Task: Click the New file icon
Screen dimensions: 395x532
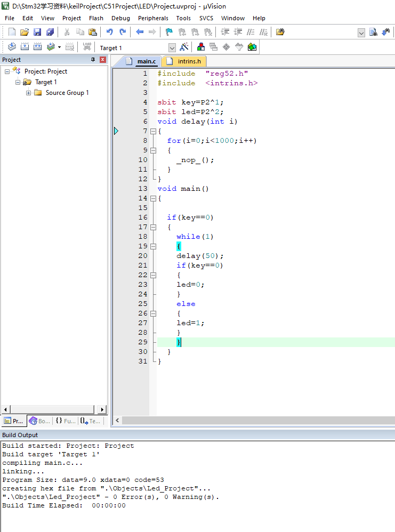Action: pyautogui.click(x=12, y=32)
